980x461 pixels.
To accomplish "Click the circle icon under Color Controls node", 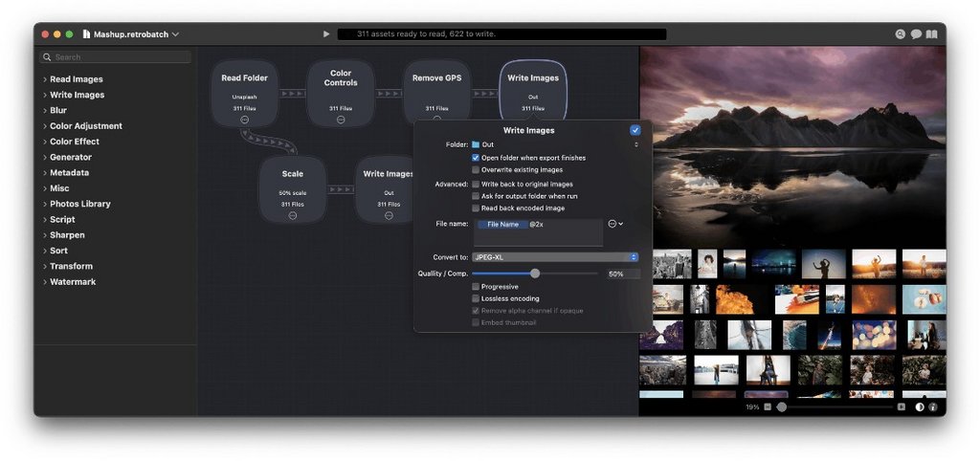I will (x=341, y=120).
